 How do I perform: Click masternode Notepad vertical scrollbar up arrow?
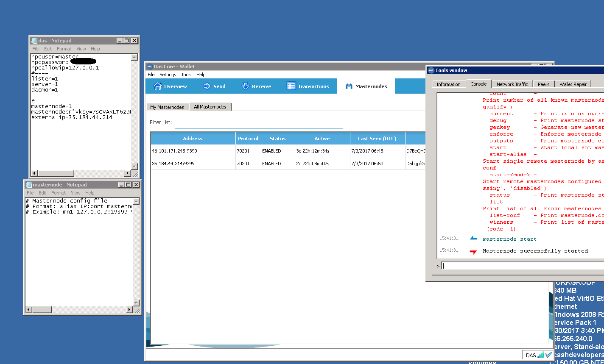pyautogui.click(x=136, y=201)
